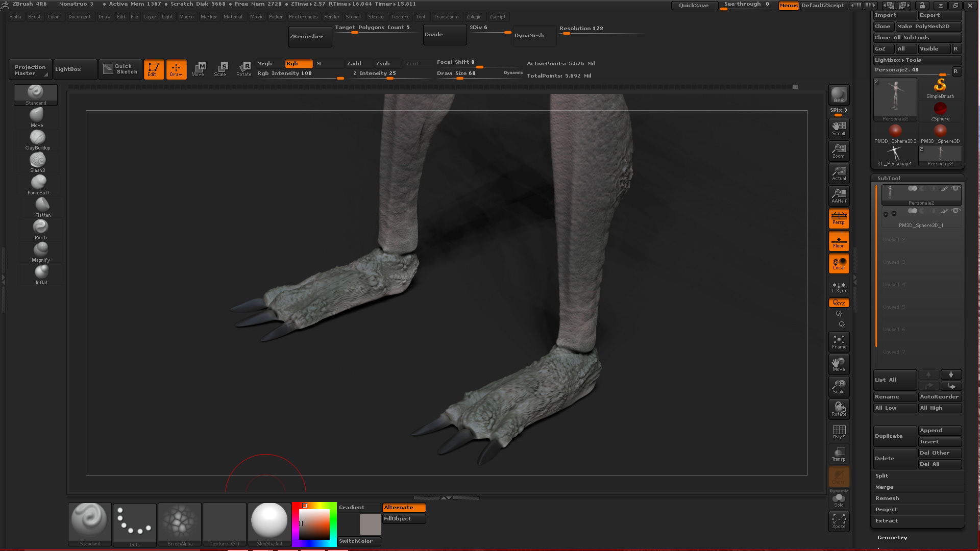Image resolution: width=980 pixels, height=551 pixels.
Task: Toggle Persp perspective mode
Action: click(x=839, y=218)
